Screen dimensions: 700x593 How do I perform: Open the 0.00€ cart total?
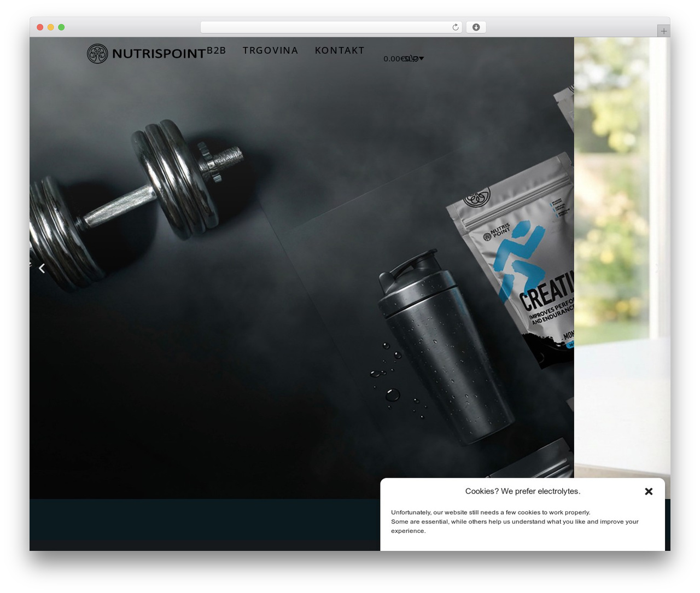pos(393,59)
